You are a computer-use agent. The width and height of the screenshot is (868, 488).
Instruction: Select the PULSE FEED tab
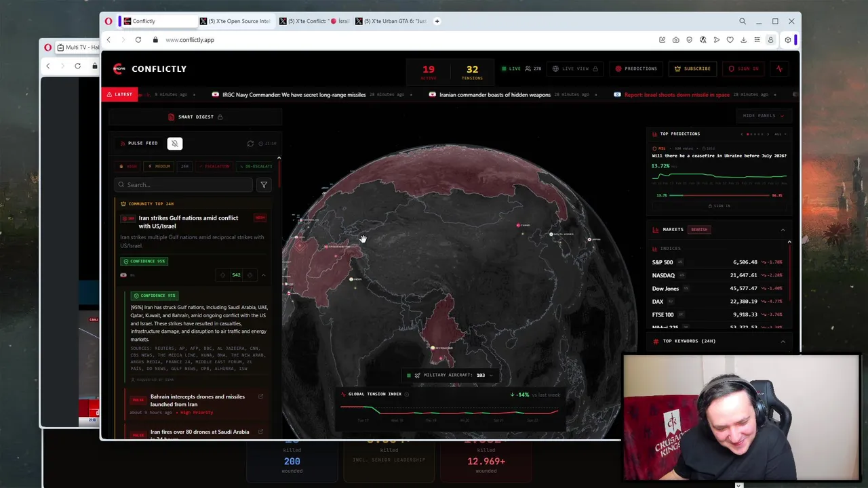[139, 143]
